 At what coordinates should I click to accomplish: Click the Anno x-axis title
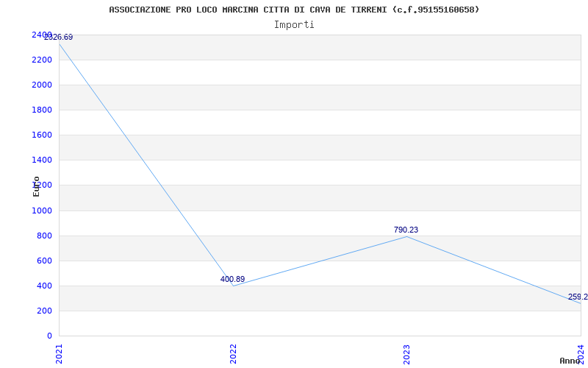pyautogui.click(x=570, y=361)
